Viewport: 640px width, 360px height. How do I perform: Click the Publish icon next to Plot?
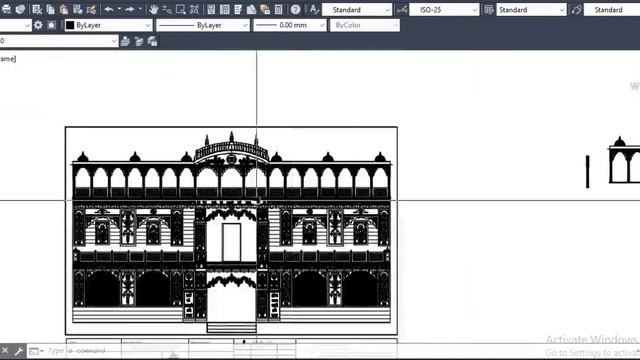pos(20,9)
